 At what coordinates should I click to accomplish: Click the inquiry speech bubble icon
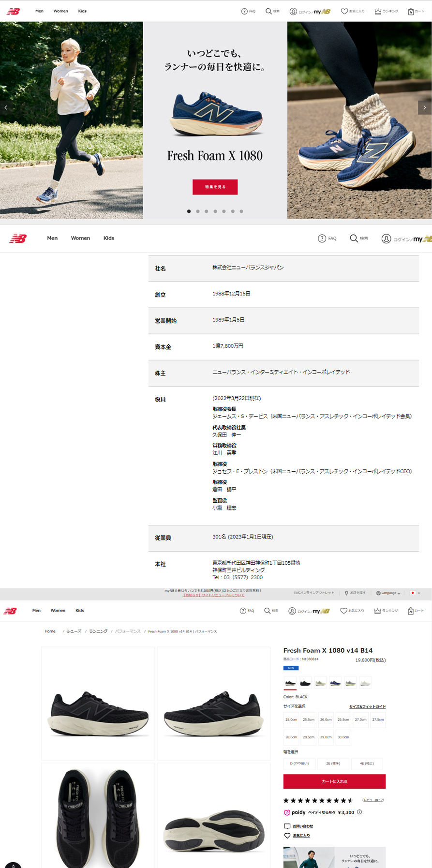(287, 826)
